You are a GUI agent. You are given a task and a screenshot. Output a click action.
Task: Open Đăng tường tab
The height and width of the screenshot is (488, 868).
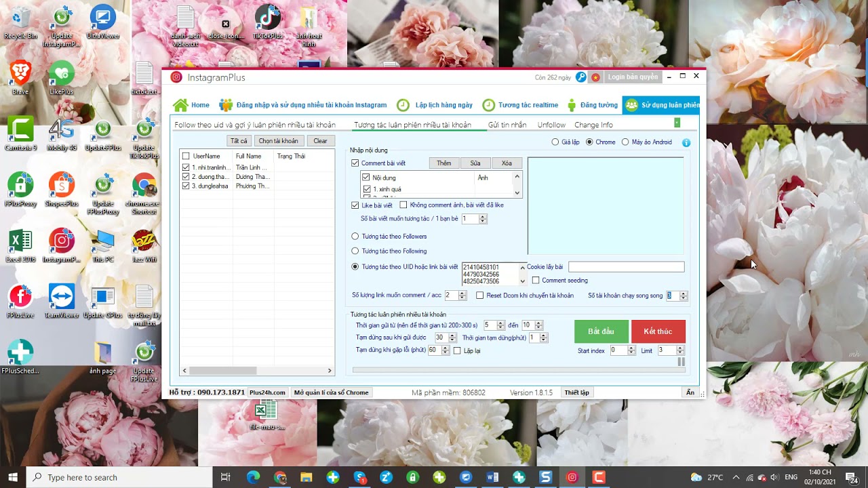click(x=592, y=105)
